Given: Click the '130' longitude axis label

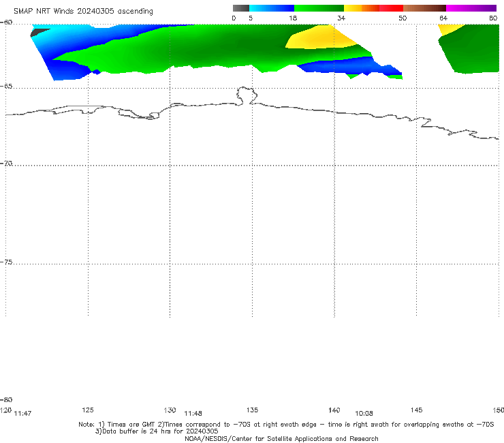Looking at the screenshot, I should pyautogui.click(x=170, y=410).
